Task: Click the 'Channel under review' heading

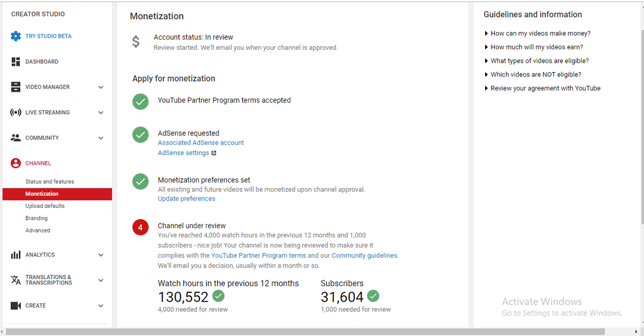Action: coord(192,226)
